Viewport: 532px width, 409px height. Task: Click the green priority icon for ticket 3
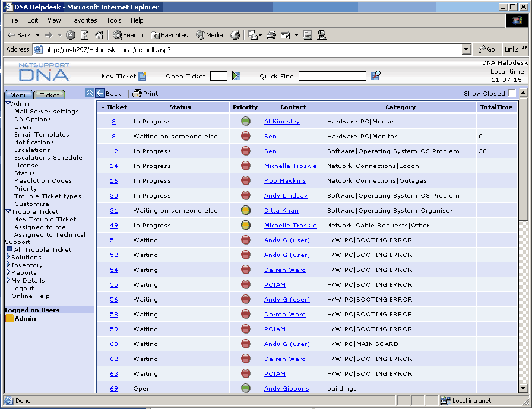(246, 121)
